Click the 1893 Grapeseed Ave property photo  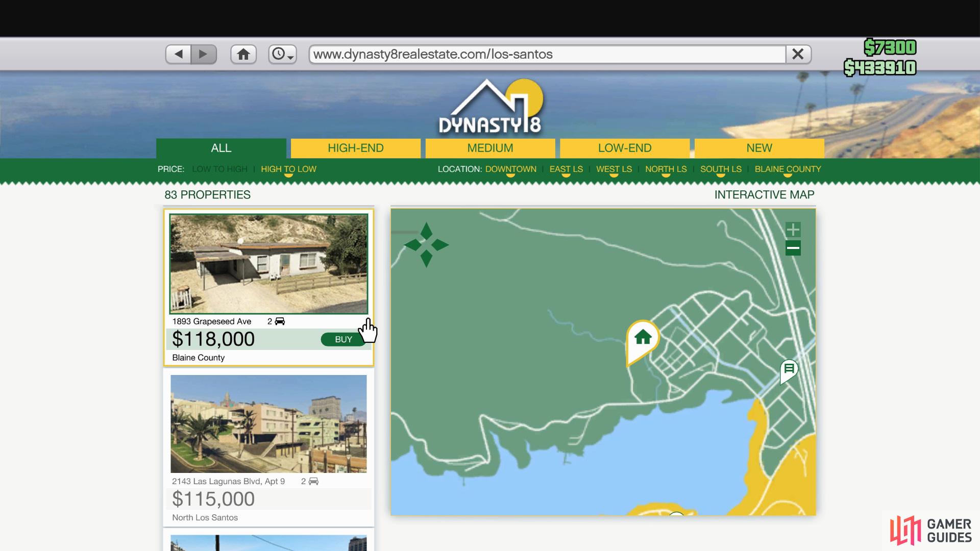click(x=268, y=264)
